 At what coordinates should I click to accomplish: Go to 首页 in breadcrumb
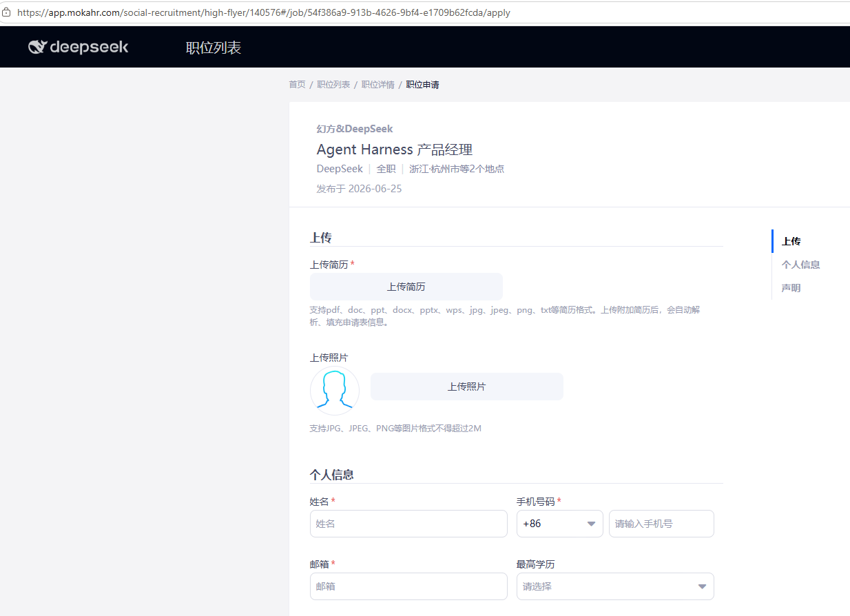pyautogui.click(x=297, y=85)
